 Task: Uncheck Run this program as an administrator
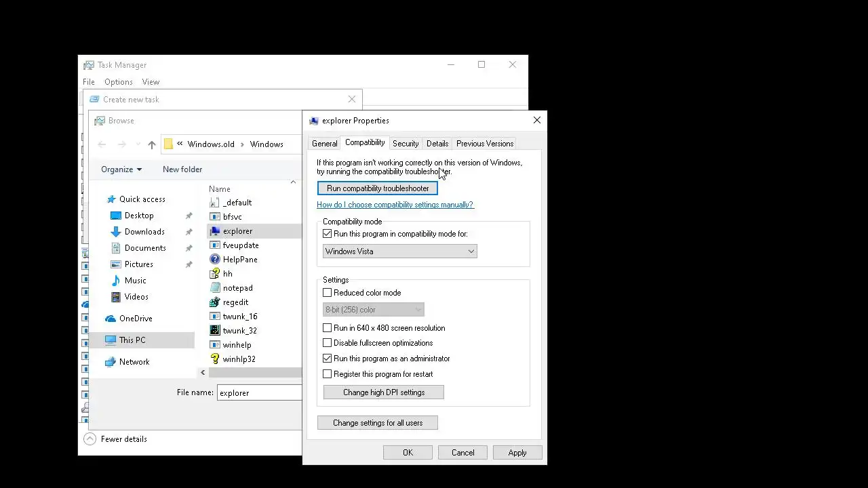(328, 359)
